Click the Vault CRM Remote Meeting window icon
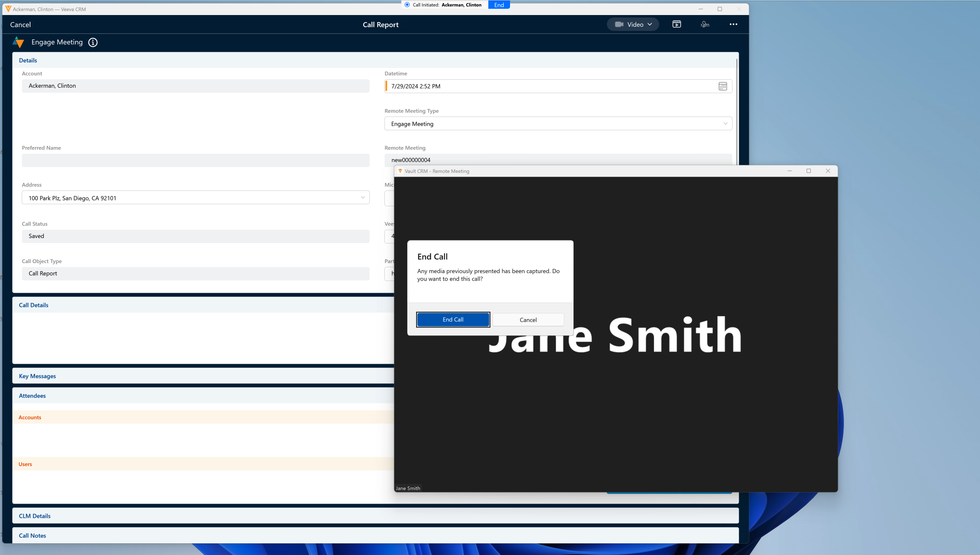 400,171
